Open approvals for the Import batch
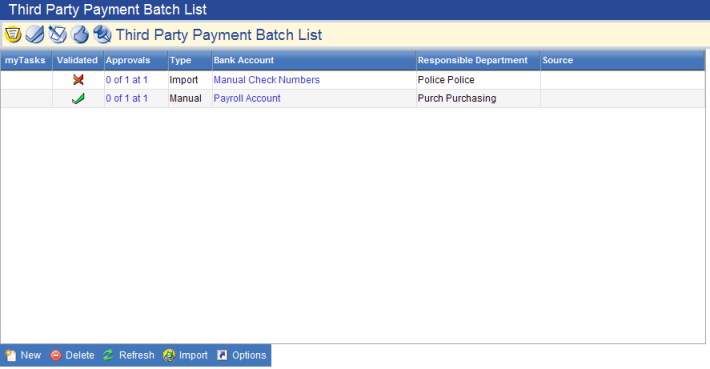The height and width of the screenshot is (369, 710). click(127, 80)
